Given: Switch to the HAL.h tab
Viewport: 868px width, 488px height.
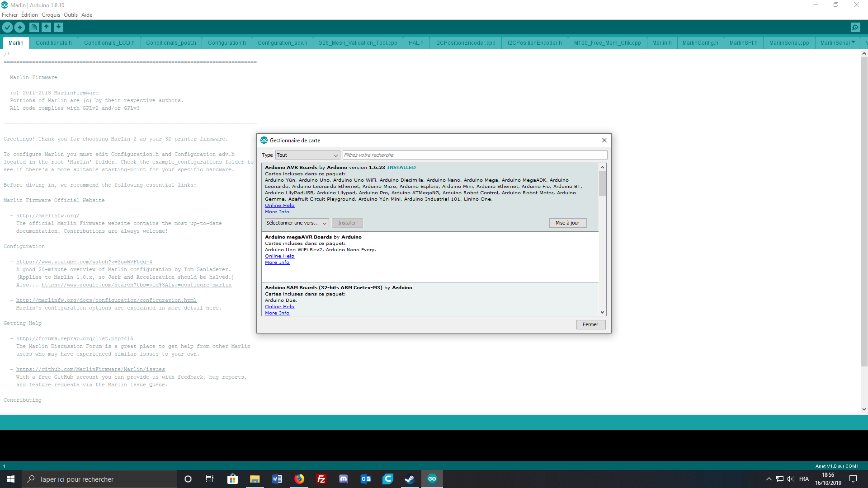Looking at the screenshot, I should [416, 43].
